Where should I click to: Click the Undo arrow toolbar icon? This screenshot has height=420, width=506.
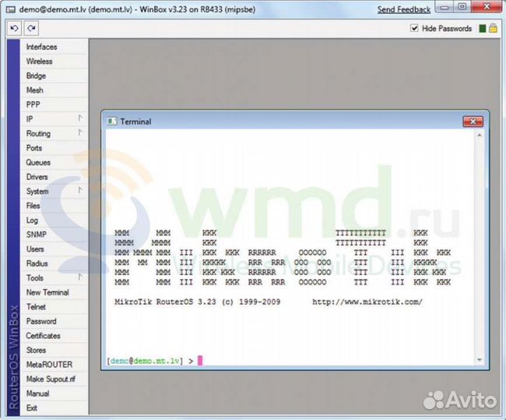coord(14,28)
